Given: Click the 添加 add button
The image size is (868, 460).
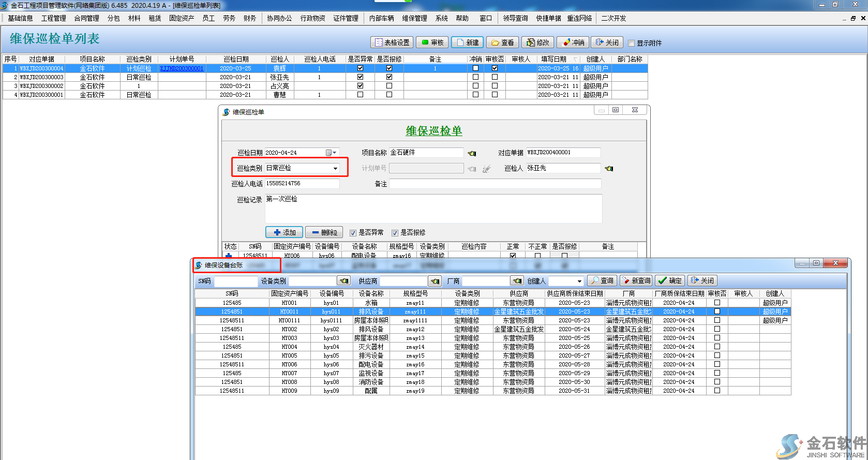Looking at the screenshot, I should pyautogui.click(x=284, y=232).
